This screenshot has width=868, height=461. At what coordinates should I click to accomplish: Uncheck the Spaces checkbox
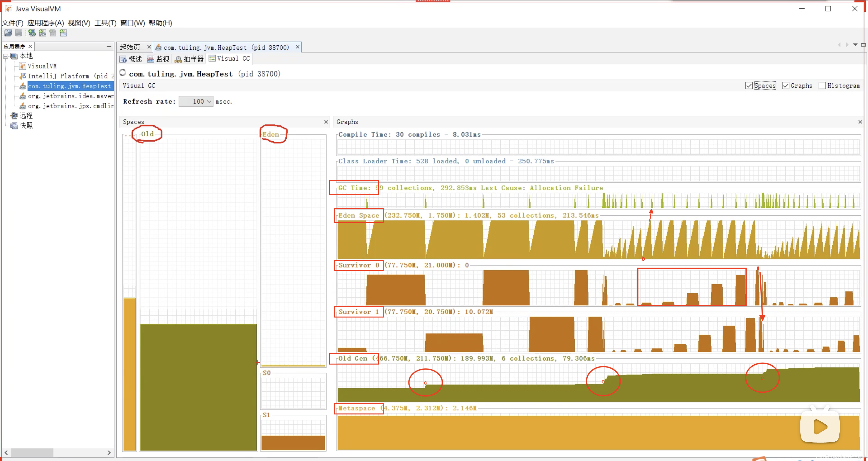click(749, 86)
